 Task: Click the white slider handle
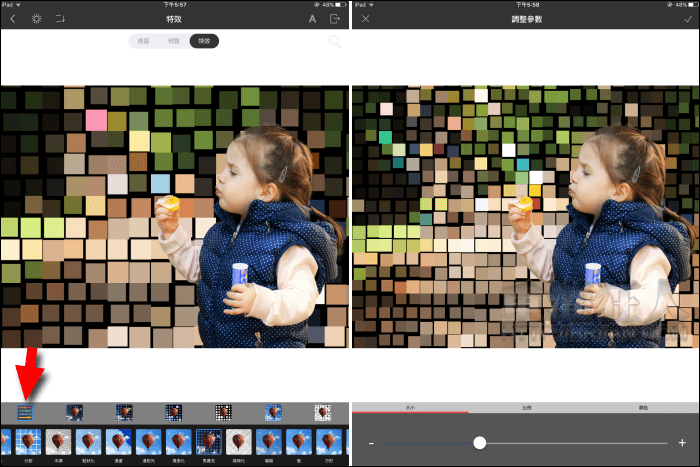tap(480, 442)
